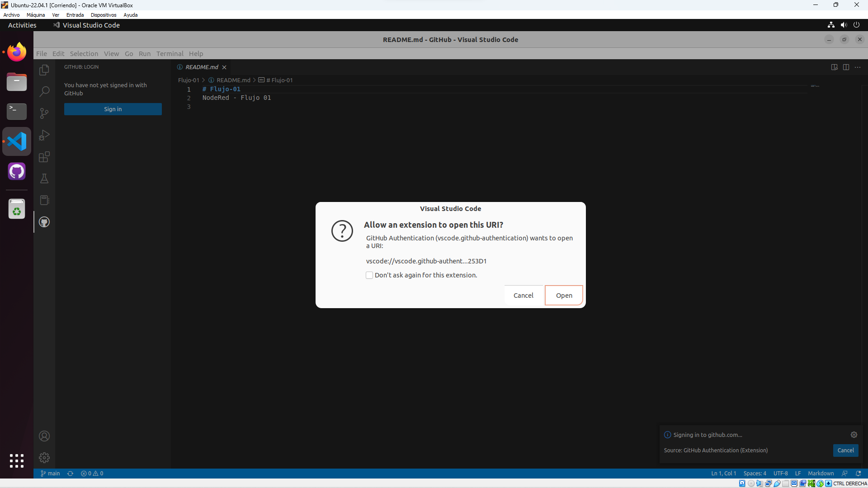Click the Sign in button for GitHub
The width and height of the screenshot is (868, 488).
113,109
